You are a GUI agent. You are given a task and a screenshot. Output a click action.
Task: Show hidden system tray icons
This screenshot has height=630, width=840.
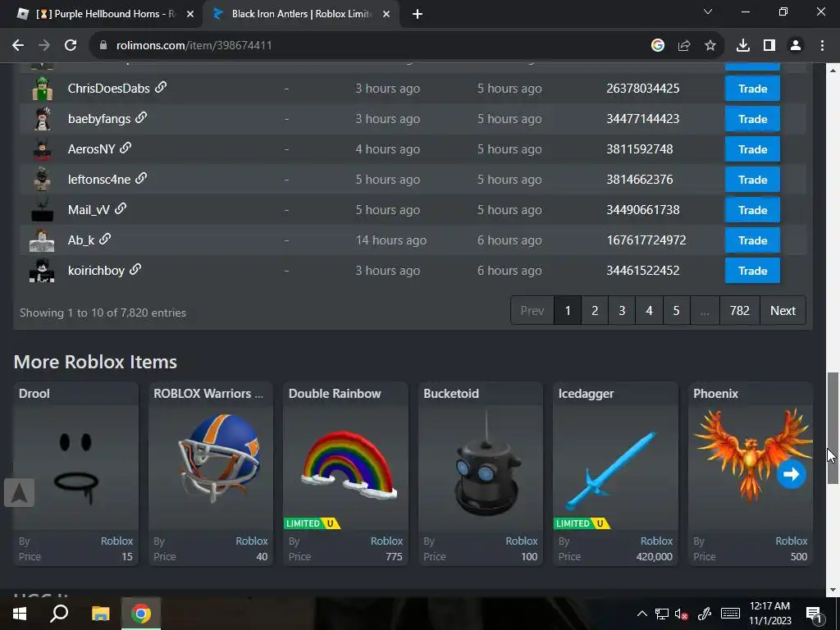(641, 614)
